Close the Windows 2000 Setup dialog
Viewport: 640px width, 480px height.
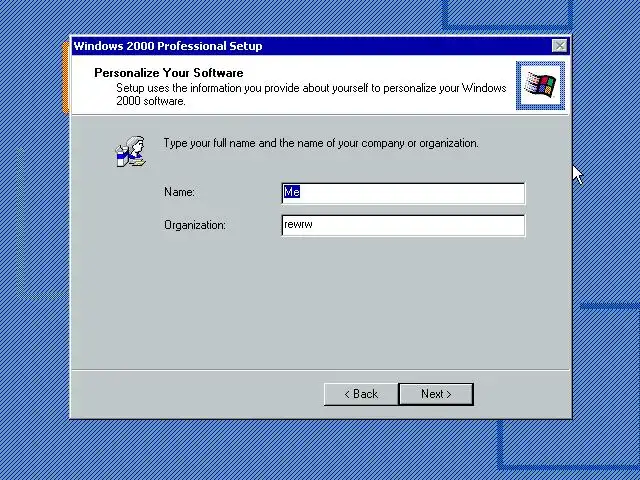(x=560, y=46)
